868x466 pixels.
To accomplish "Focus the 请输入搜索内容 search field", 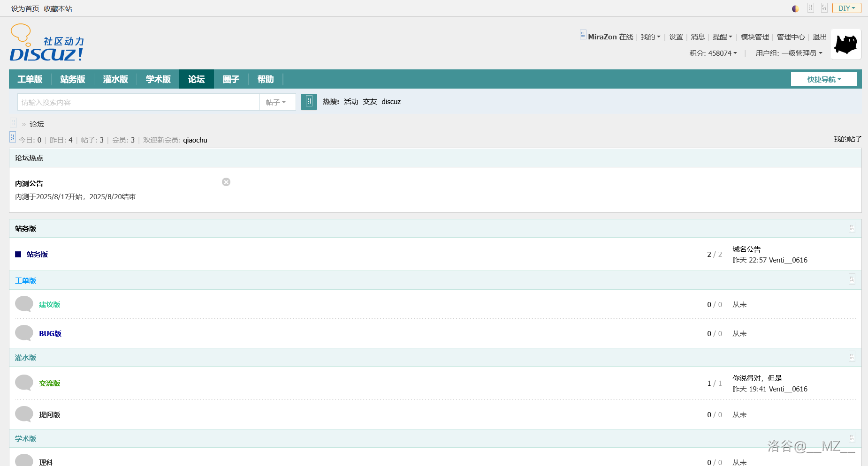I will tap(138, 102).
